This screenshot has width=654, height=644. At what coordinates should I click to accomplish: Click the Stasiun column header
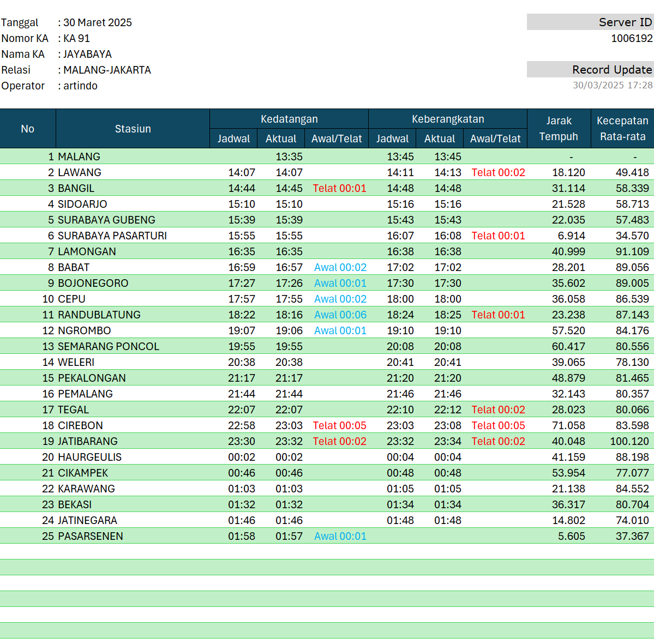coord(133,129)
